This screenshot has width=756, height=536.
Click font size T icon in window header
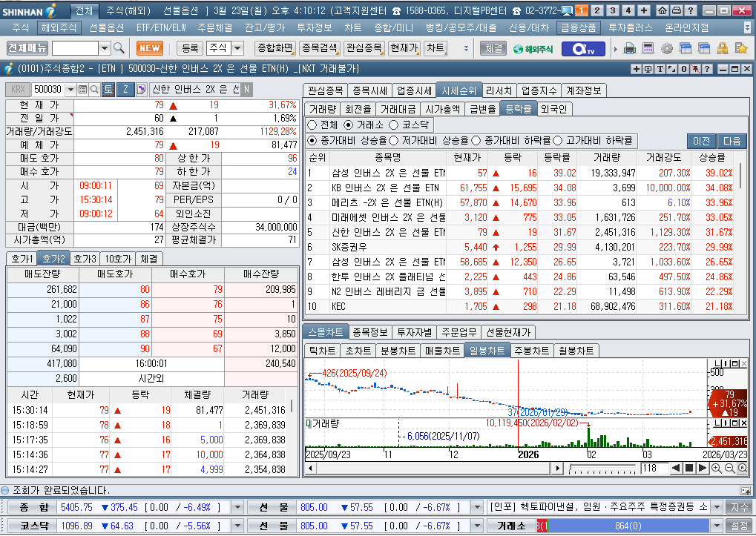660,69
